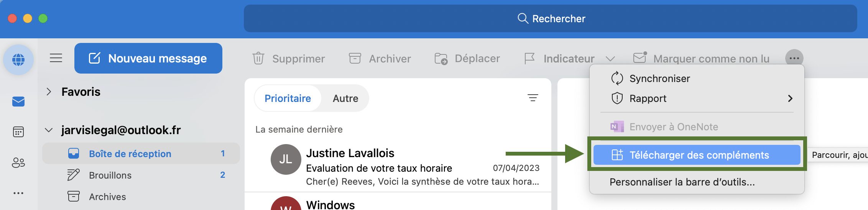Toggle the hamburger navigation pane icon
The height and width of the screenshot is (210, 868).
56,58
